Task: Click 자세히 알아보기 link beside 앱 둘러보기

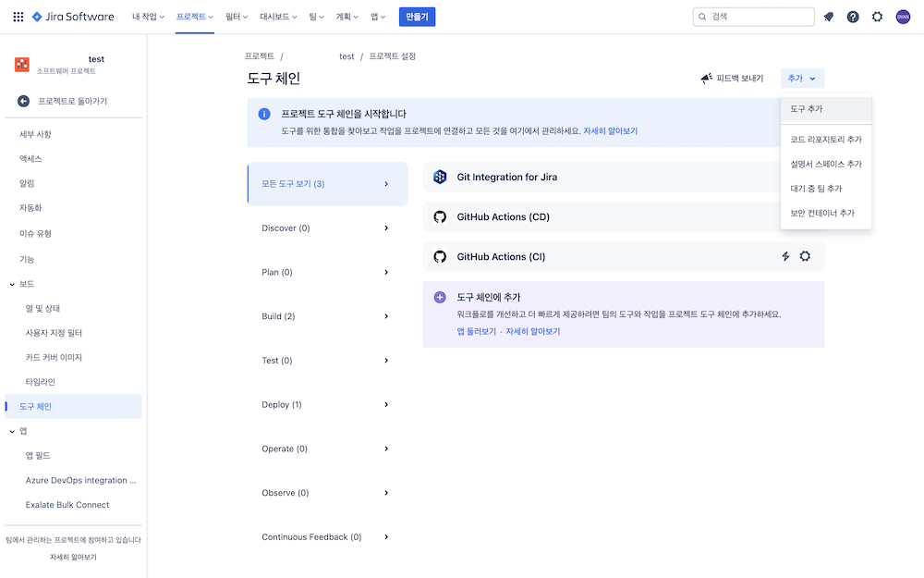Action: tap(533, 331)
